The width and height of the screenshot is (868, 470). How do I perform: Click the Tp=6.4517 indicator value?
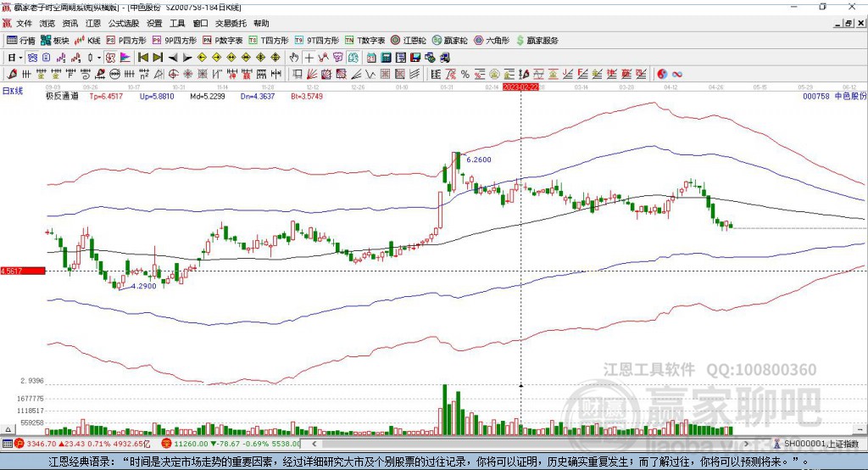point(106,97)
